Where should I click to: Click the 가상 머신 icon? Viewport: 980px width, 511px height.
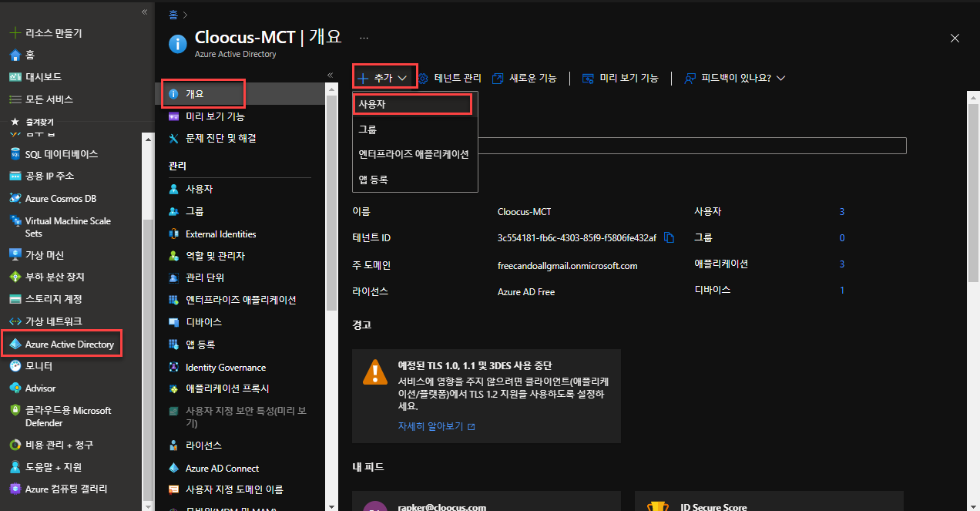pos(15,254)
